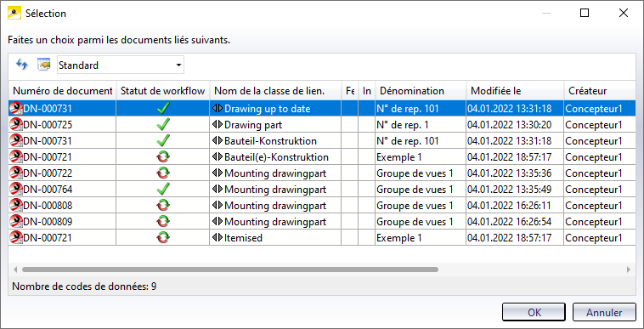Click document icon of DN-000808 row

(x=16, y=205)
